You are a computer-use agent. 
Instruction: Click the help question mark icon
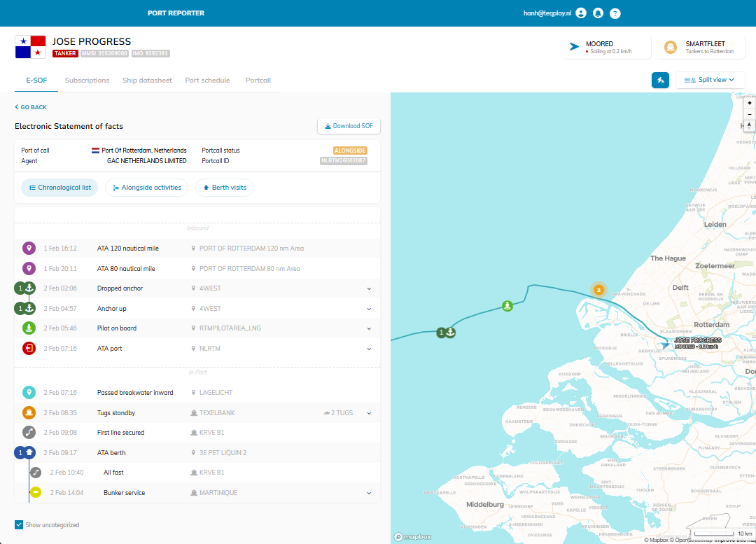tap(615, 13)
